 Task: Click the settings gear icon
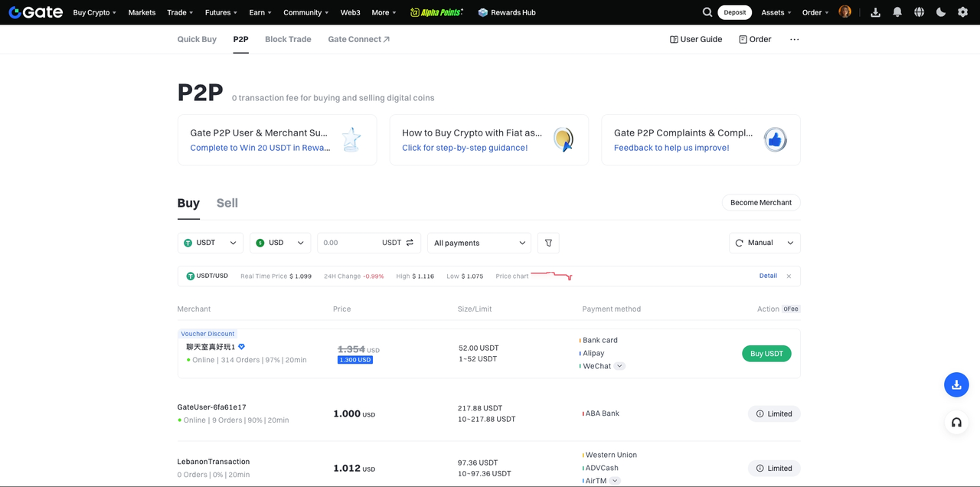tap(962, 12)
